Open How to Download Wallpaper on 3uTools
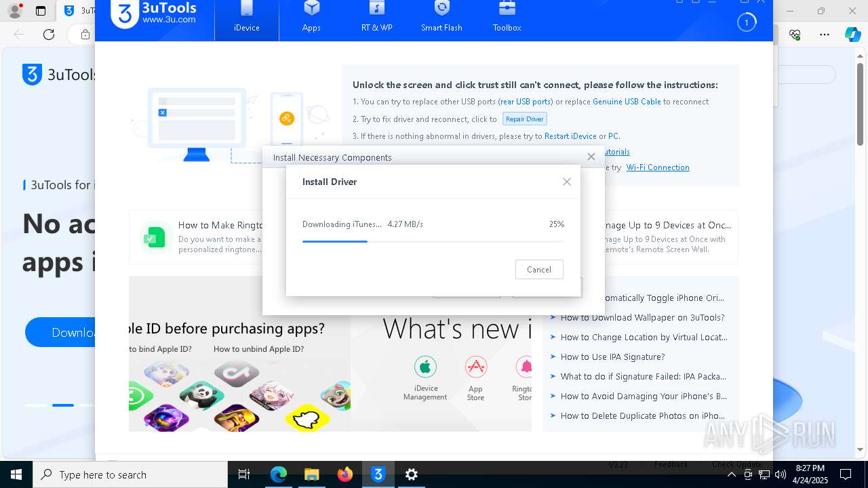Screen dimensions: 868x488 coord(642,317)
